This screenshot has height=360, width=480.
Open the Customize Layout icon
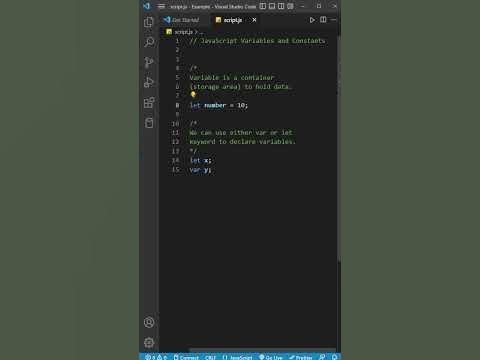coord(290,6)
